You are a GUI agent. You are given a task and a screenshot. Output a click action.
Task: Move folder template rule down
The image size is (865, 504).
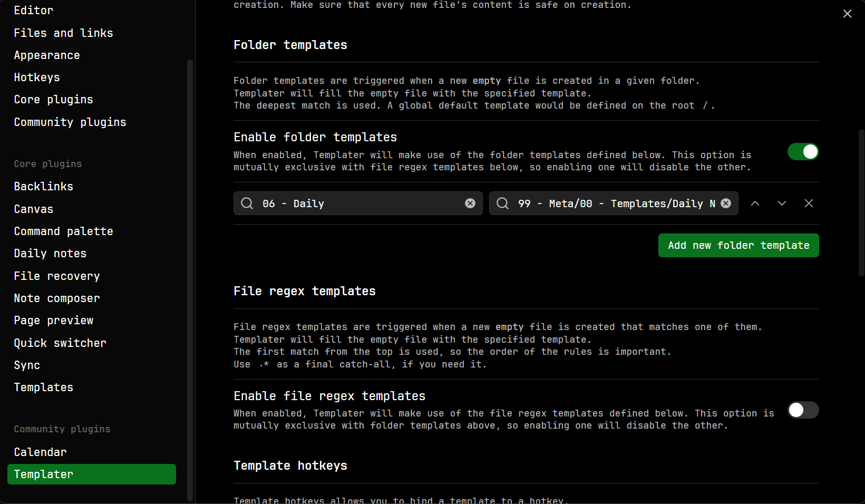782,203
